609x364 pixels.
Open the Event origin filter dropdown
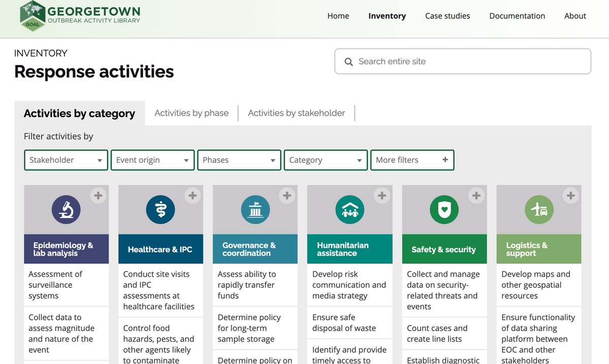(x=153, y=160)
